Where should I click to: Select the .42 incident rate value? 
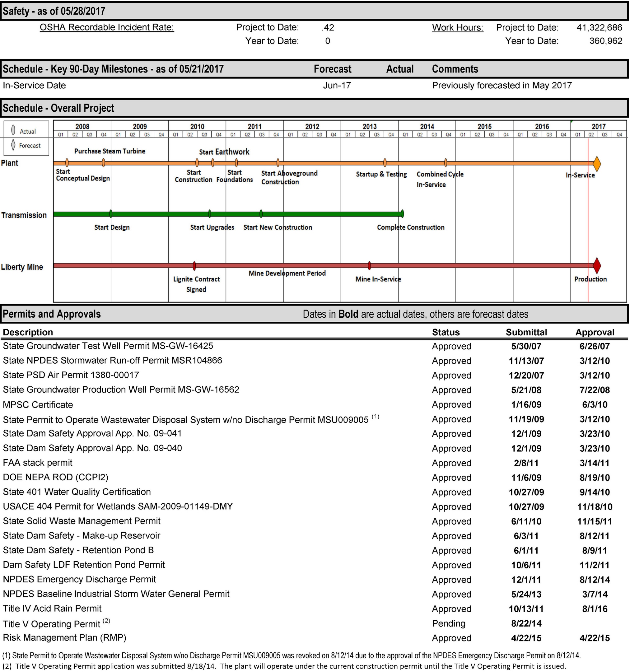coord(328,28)
